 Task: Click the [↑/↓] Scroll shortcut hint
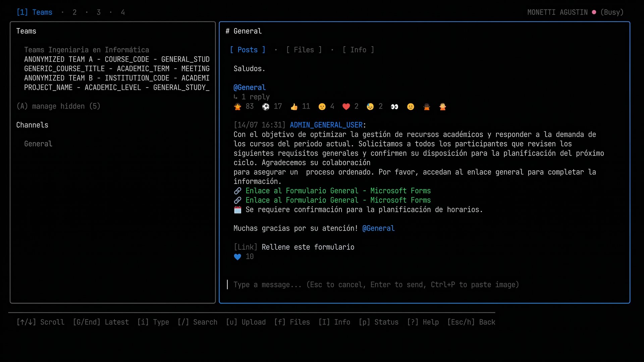pos(40,322)
